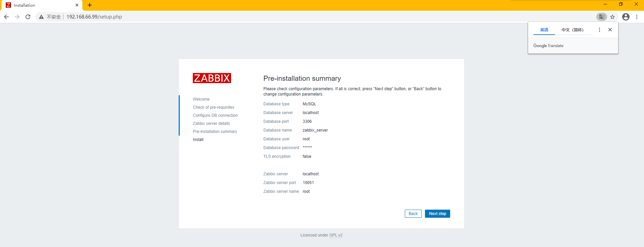Screen dimensions: 644x247
Task: Click the Database type label
Action: (x=276, y=104)
